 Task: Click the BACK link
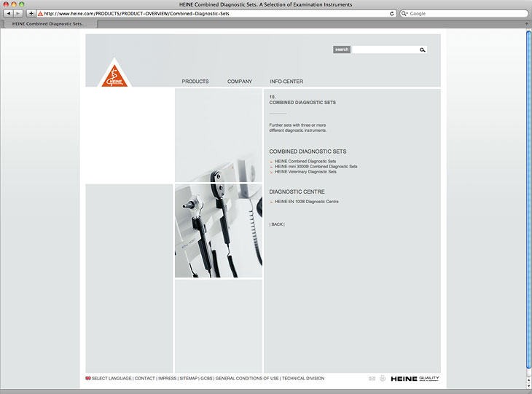(277, 224)
